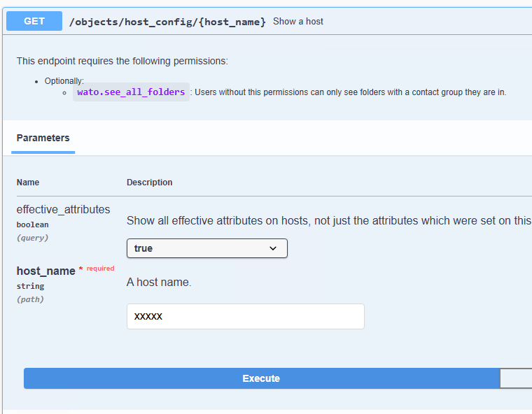Click the blue GET method badge
532x414 pixels.
click(x=34, y=21)
